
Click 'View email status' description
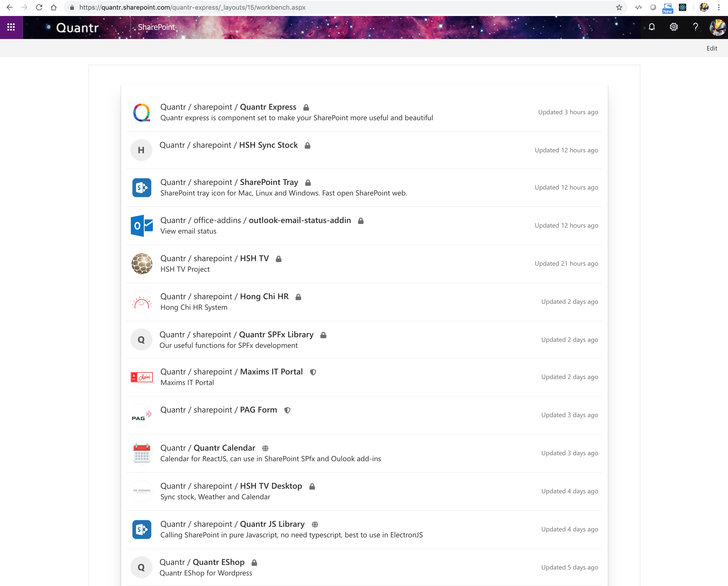[x=188, y=231]
